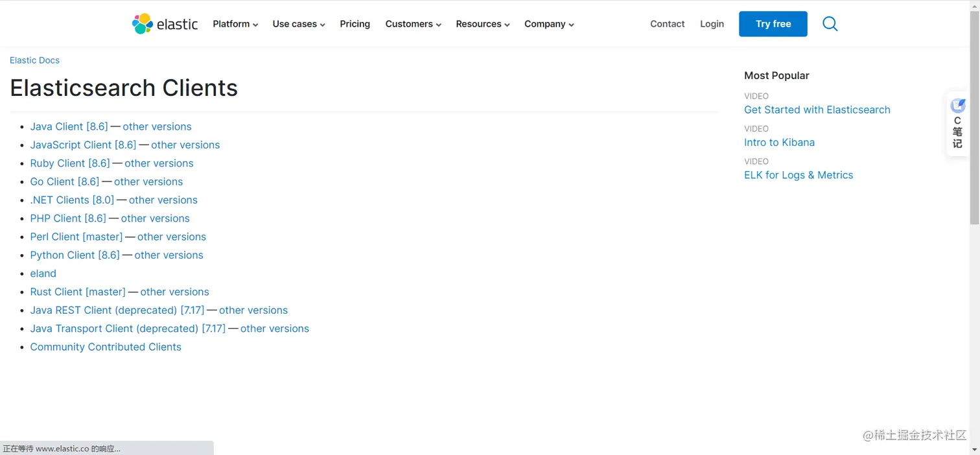The width and height of the screenshot is (980, 455).
Task: Expand the Company menu
Action: click(x=550, y=24)
